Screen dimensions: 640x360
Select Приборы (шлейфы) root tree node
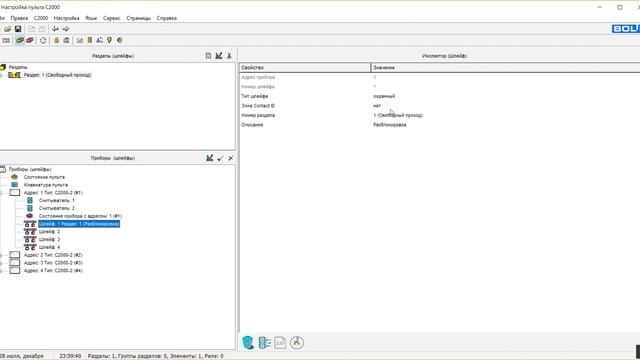30,169
